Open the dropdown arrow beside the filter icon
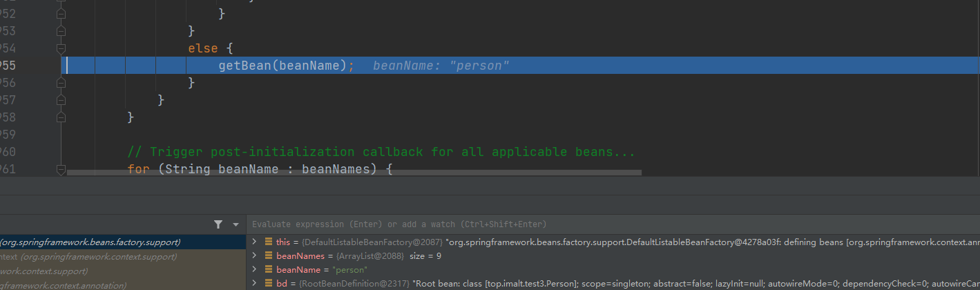This screenshot has width=980, height=290. pyautogui.click(x=236, y=224)
